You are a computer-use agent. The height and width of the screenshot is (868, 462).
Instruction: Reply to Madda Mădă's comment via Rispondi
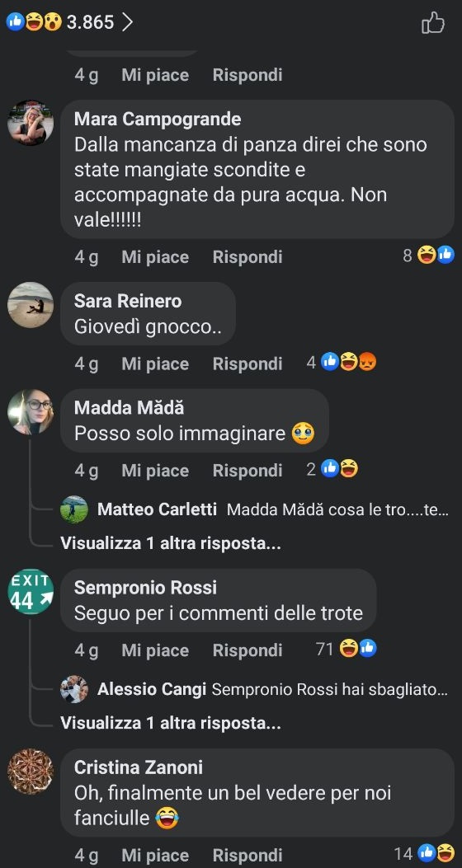click(247, 471)
